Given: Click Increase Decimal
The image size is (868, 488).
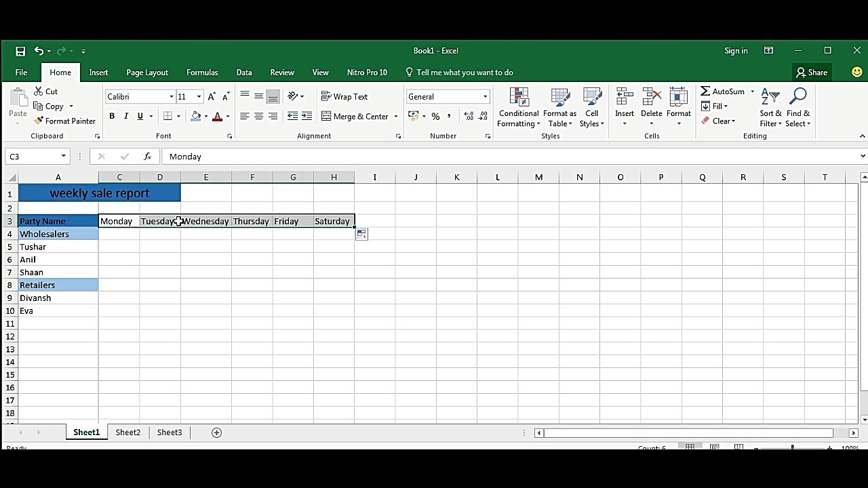Looking at the screenshot, I should click(x=468, y=117).
